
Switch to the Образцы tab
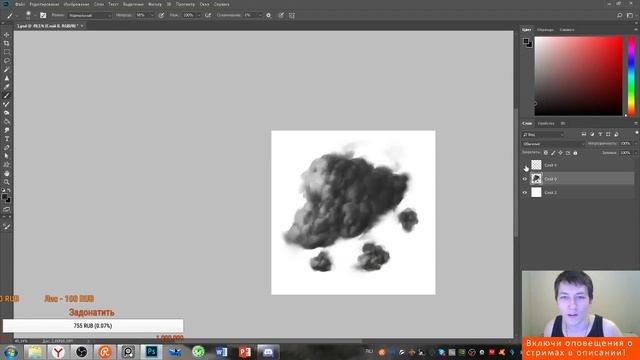pos(545,30)
